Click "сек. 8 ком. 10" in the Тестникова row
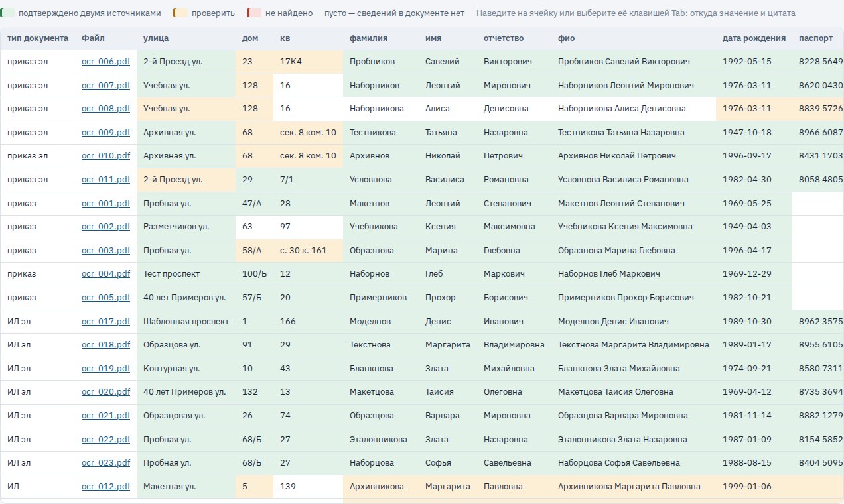The width and height of the screenshot is (844, 504). pyautogui.click(x=308, y=133)
